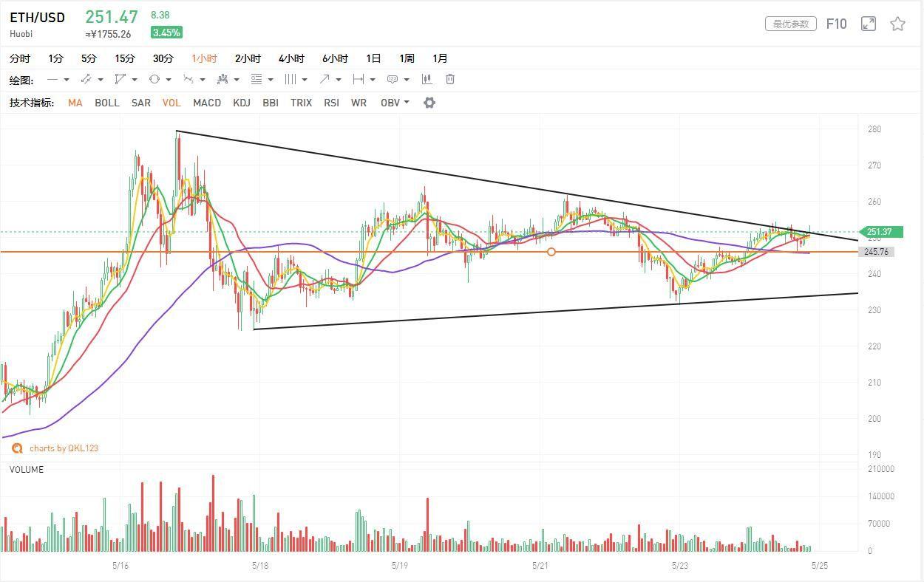Select the text annotation bubble tool
This screenshot has width=924, height=582.
(392, 79)
